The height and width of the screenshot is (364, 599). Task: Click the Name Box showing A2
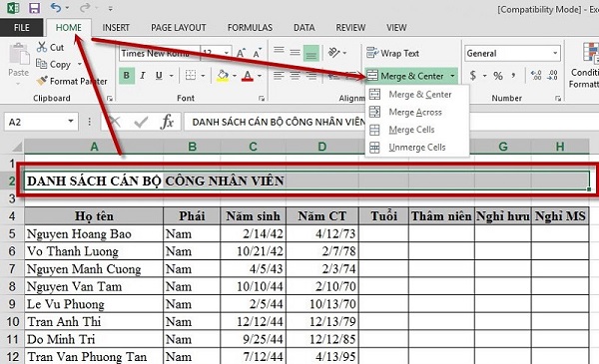[41, 122]
